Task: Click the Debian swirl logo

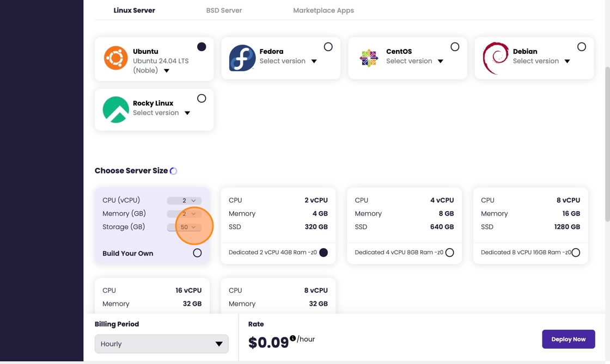Action: 496,58
